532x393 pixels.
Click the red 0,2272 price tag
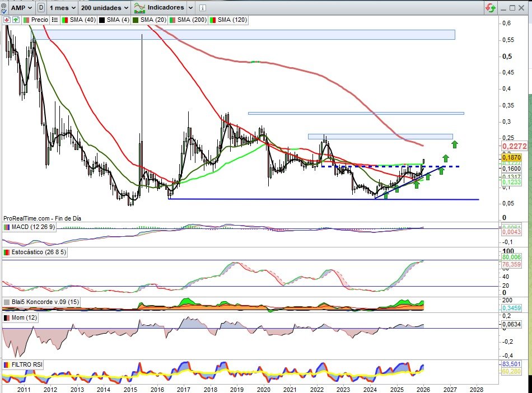click(514, 146)
